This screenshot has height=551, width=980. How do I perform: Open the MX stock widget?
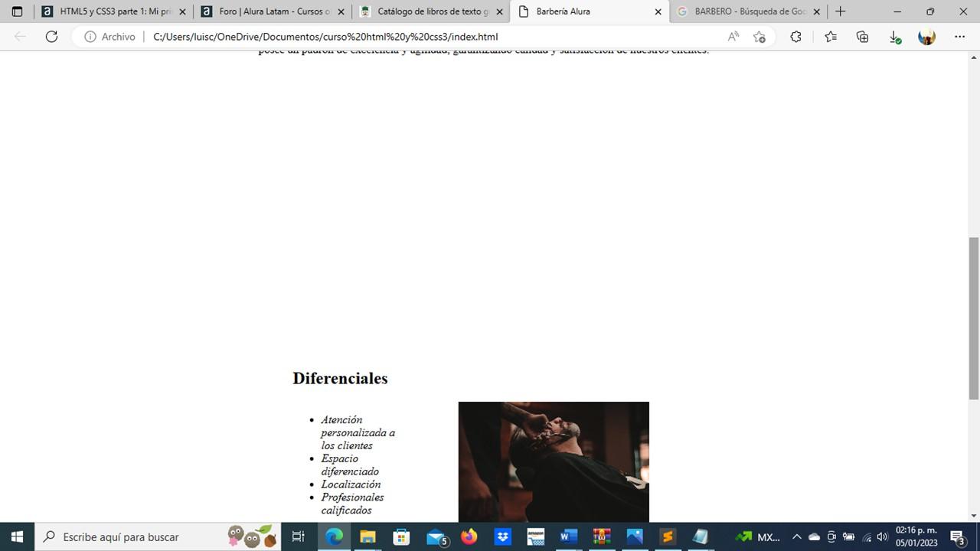pyautogui.click(x=757, y=536)
